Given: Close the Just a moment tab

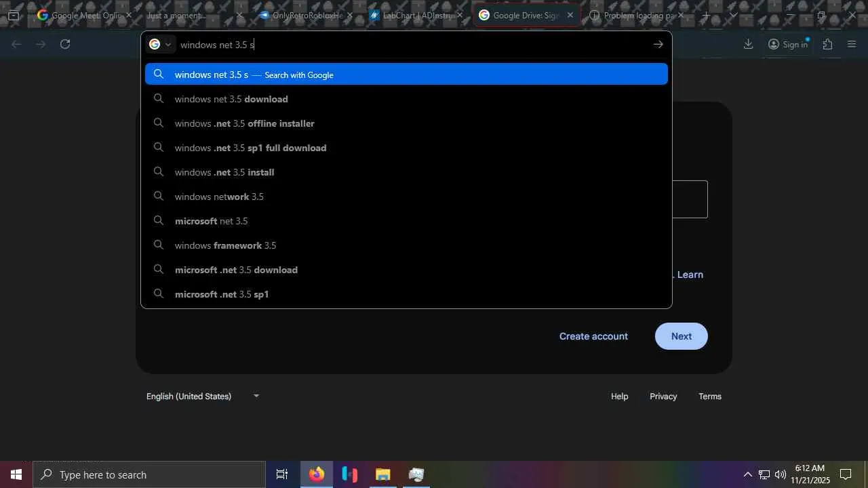Looking at the screenshot, I should pyautogui.click(x=239, y=15).
